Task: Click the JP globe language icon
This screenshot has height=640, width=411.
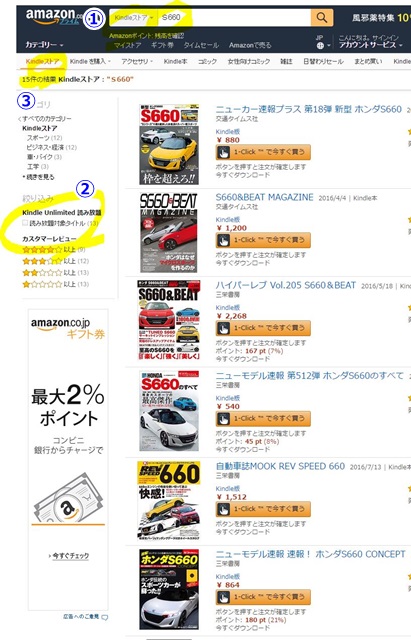Action: (x=320, y=46)
